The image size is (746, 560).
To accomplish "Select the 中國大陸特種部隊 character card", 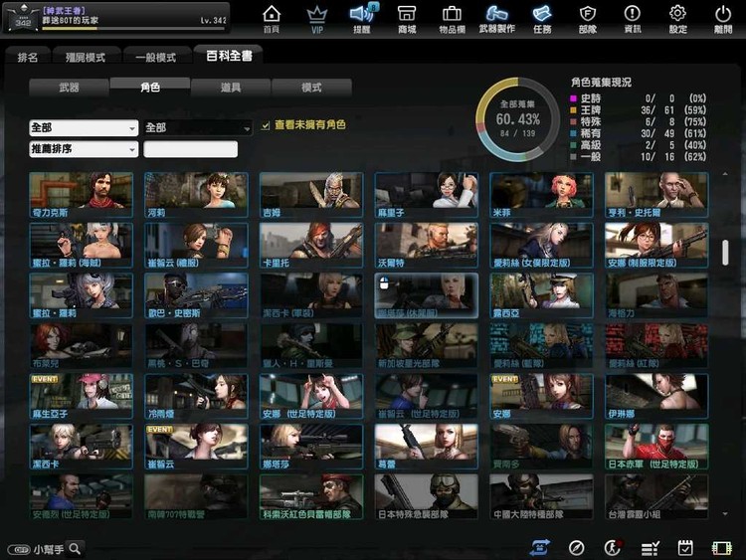I will click(541, 496).
